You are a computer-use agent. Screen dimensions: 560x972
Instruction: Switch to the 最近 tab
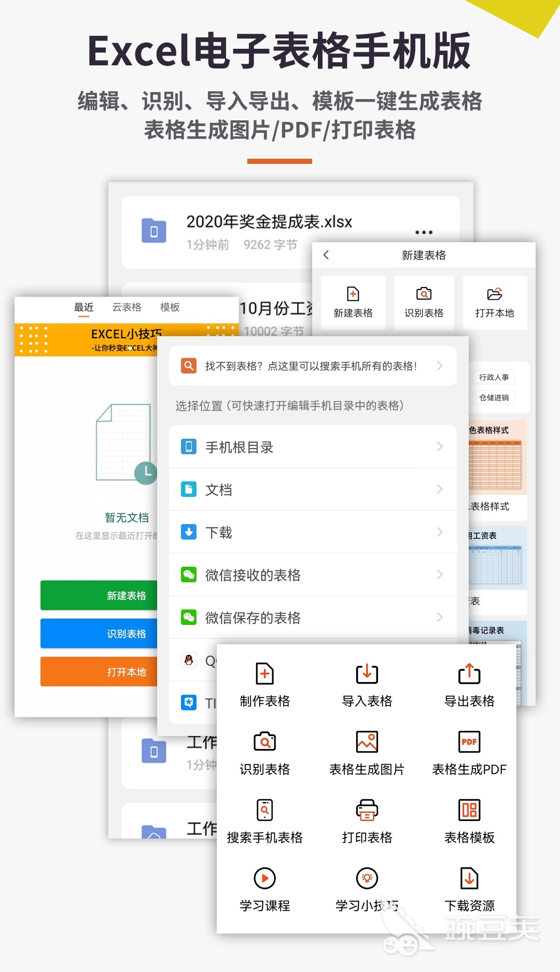(x=83, y=308)
